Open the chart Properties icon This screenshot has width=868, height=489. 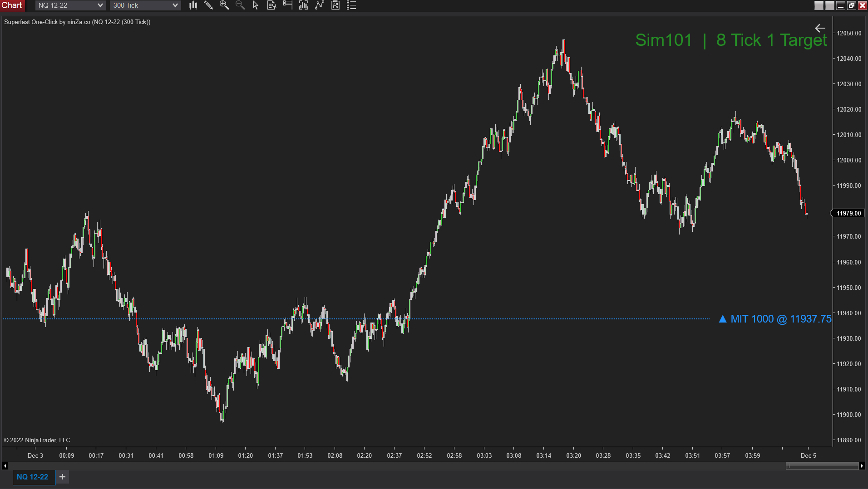coord(335,5)
